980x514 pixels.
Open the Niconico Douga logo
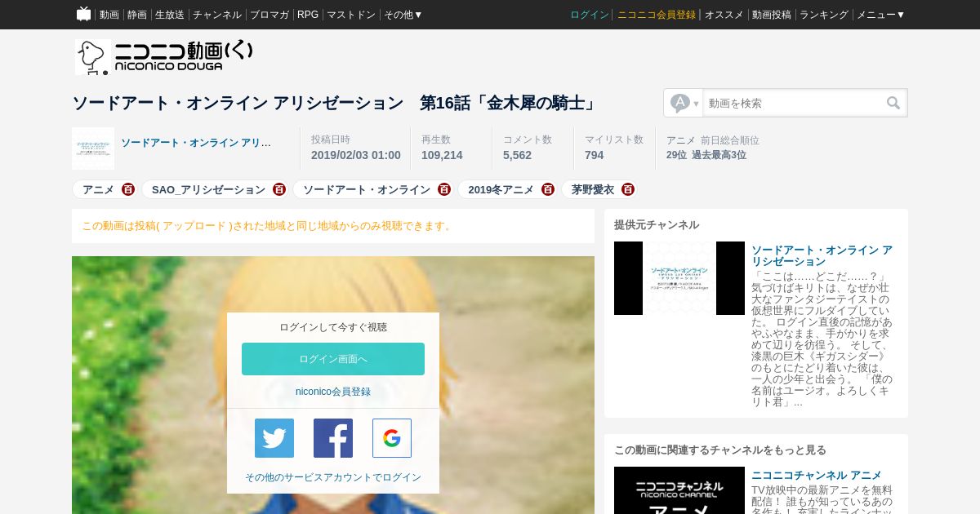coord(164,56)
